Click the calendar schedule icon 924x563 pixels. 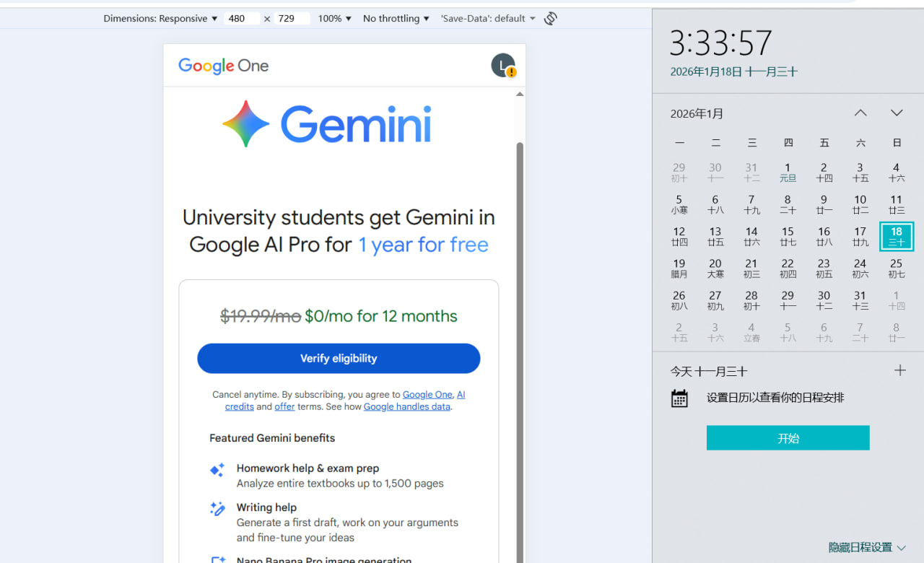pos(679,398)
